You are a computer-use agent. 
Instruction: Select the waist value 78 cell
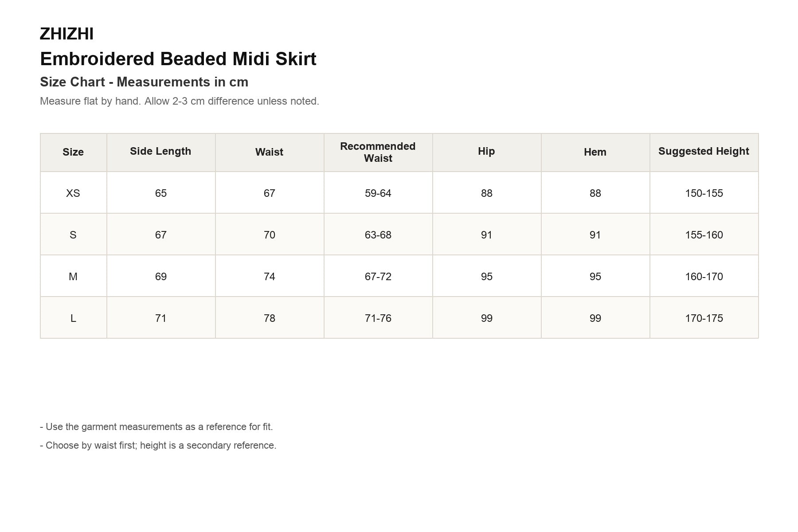click(270, 318)
